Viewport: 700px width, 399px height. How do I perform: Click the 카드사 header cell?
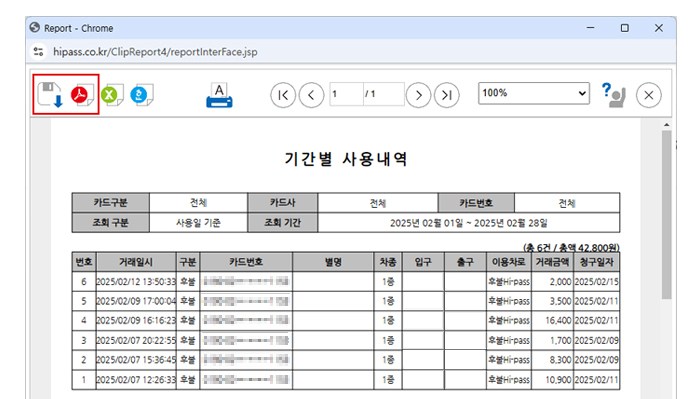pyautogui.click(x=283, y=203)
